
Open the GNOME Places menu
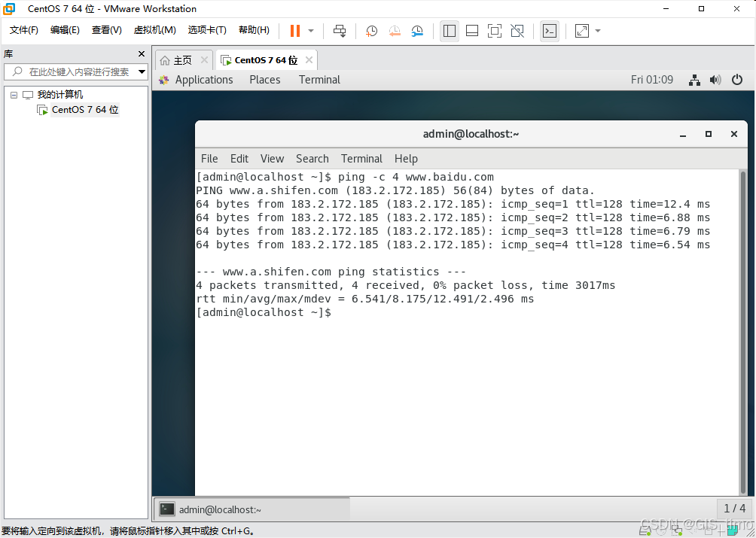pos(265,80)
